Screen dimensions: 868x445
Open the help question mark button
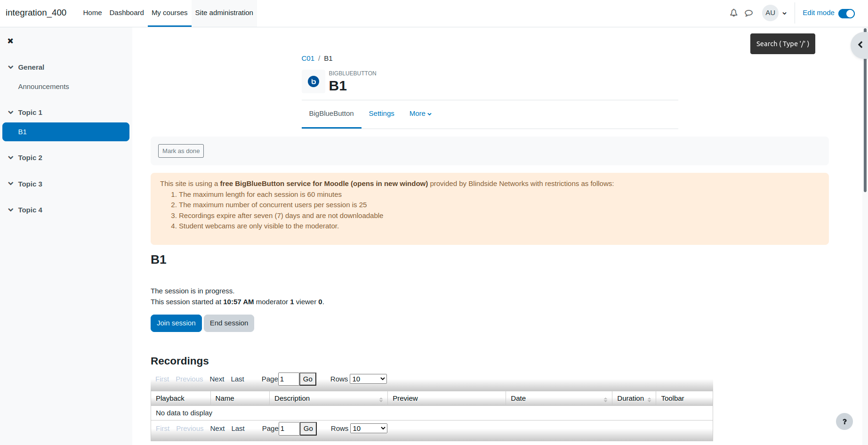(x=844, y=421)
